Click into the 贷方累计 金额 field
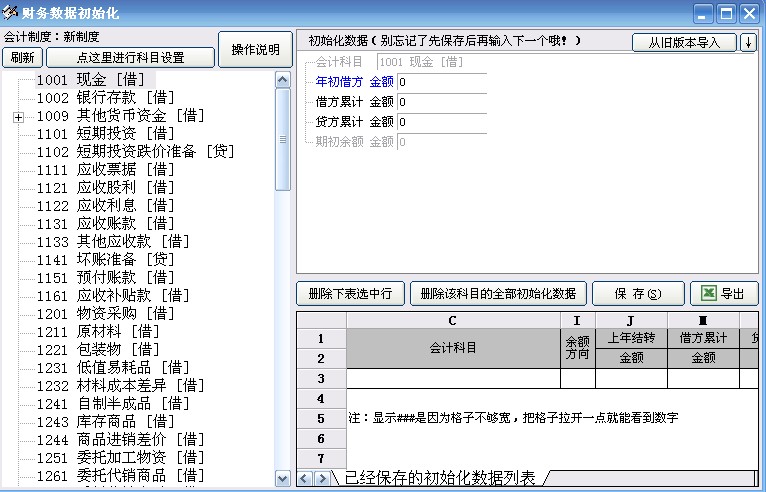The height and width of the screenshot is (492, 766). click(442, 122)
